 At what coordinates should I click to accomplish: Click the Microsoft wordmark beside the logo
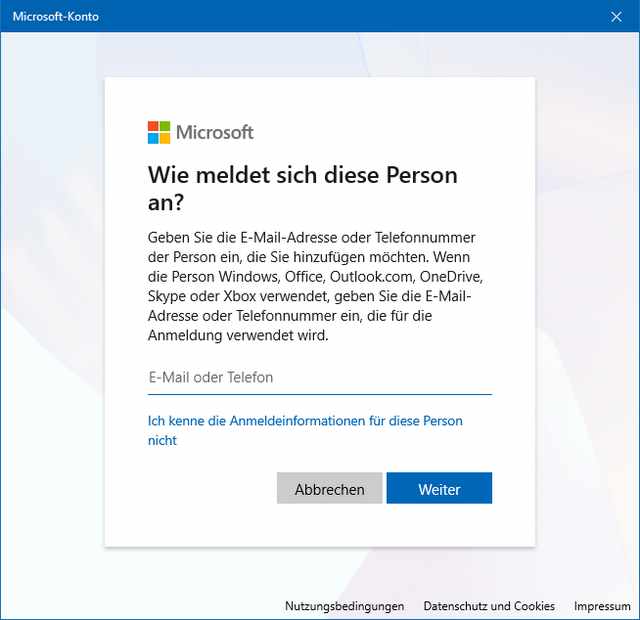coord(215,132)
